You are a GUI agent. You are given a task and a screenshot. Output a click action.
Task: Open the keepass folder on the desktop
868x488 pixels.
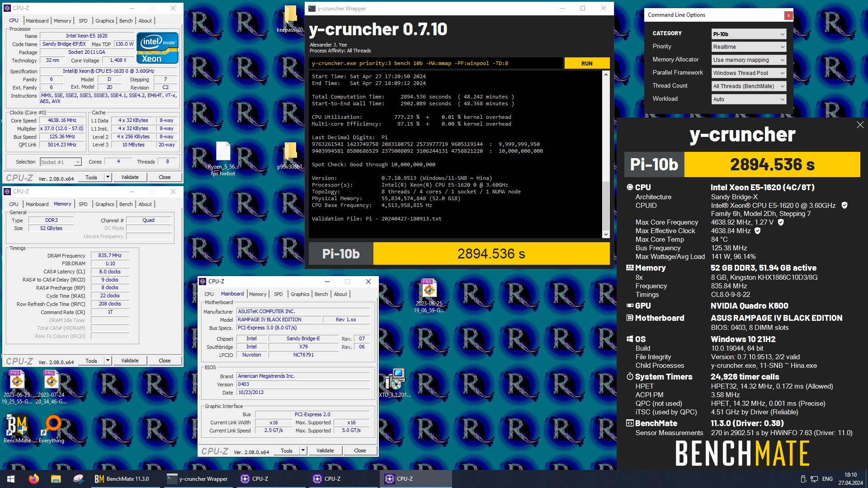[290, 18]
